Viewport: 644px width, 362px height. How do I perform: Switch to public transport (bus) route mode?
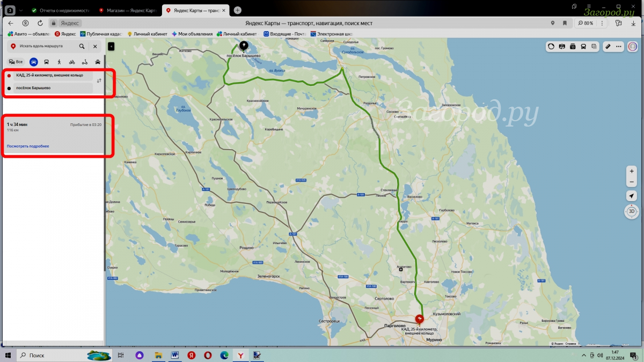pos(47,62)
